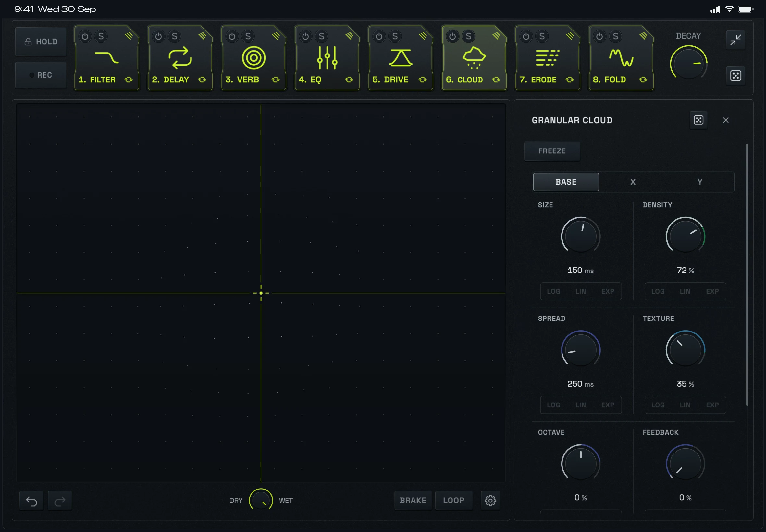This screenshot has height=532, width=766.
Task: Select the EQ sliders icon
Action: coord(327,58)
